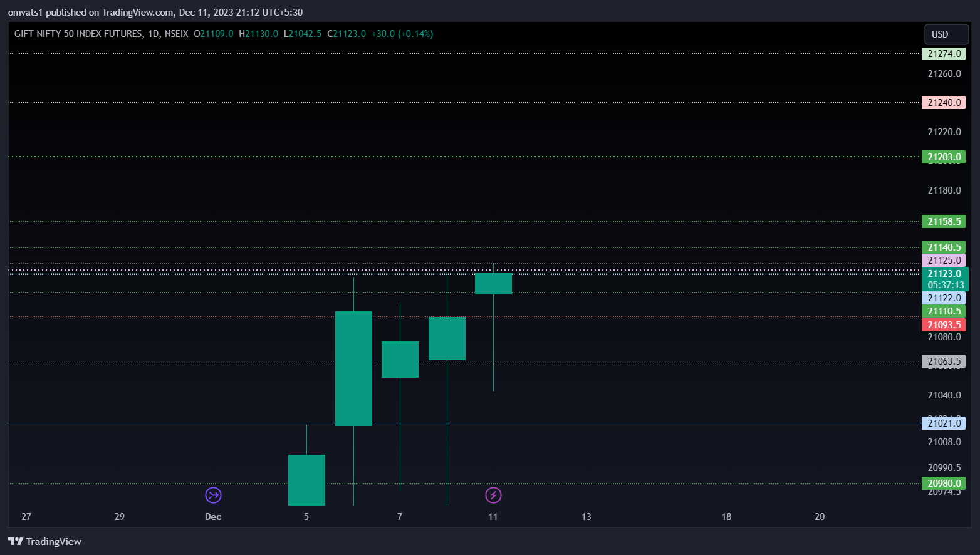The width and height of the screenshot is (980, 555).
Task: Select the red 21093.5 price label
Action: coord(944,325)
